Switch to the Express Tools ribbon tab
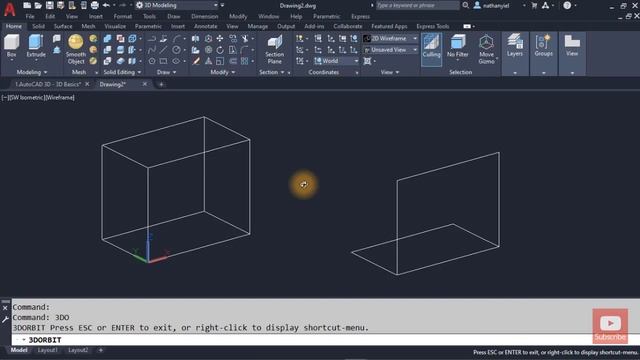The image size is (640, 360). click(433, 26)
